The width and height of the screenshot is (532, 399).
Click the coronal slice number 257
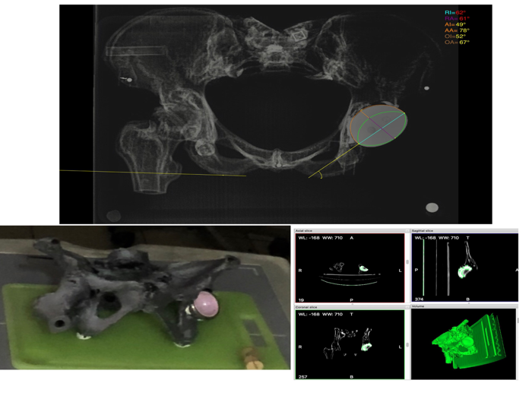(302, 377)
